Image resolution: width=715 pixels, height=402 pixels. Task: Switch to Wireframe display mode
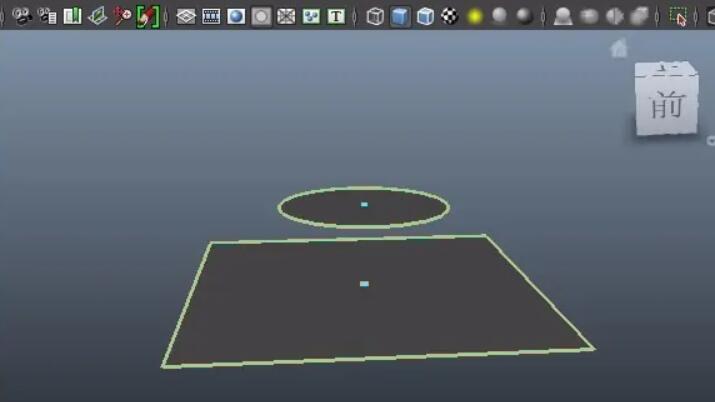tap(375, 16)
